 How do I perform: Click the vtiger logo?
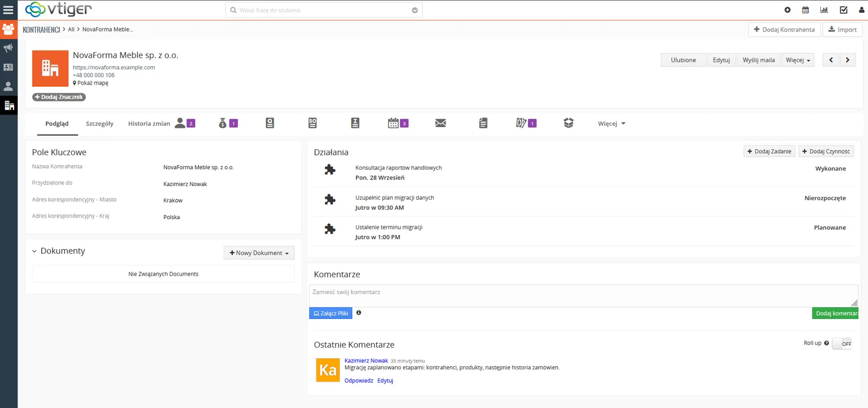pos(58,9)
